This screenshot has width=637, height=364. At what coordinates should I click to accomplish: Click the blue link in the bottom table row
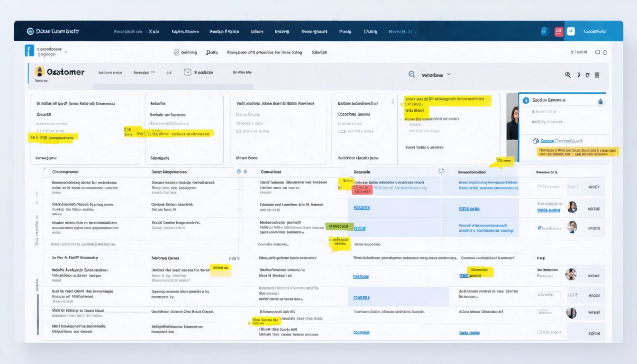coord(361,333)
